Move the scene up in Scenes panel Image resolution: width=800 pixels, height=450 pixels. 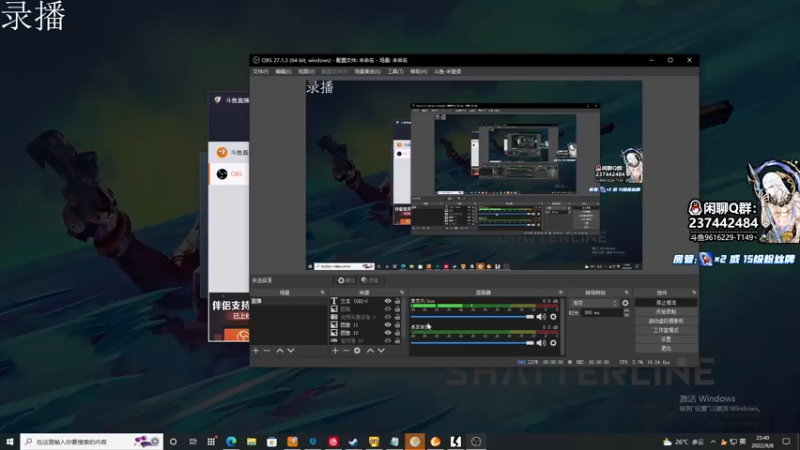tap(280, 351)
